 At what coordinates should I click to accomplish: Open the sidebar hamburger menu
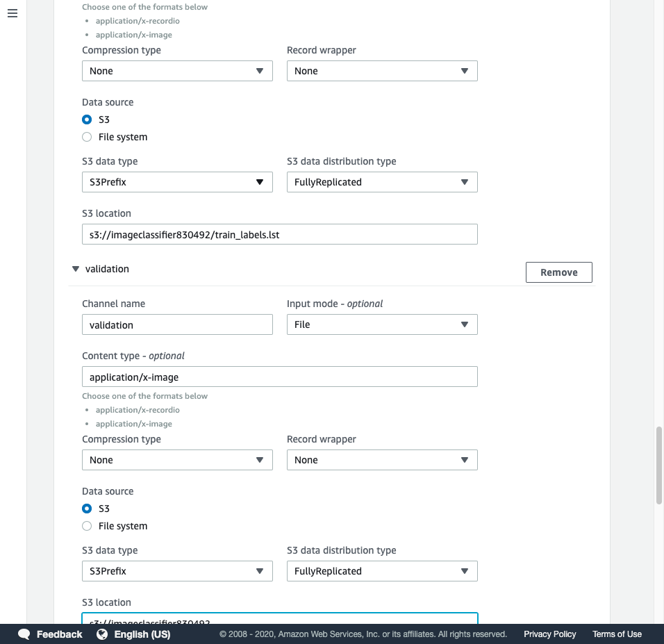pyautogui.click(x=12, y=13)
